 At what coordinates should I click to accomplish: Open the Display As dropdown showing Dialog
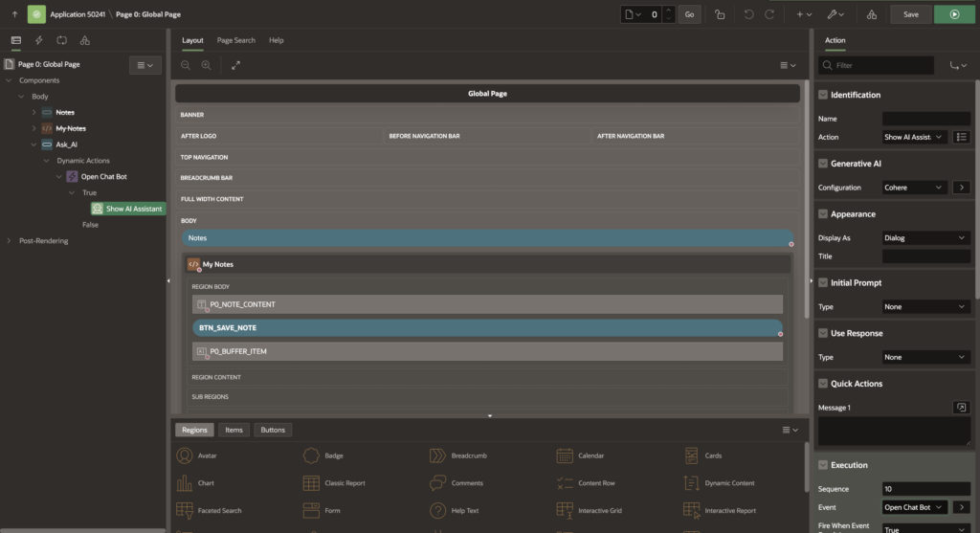click(925, 237)
